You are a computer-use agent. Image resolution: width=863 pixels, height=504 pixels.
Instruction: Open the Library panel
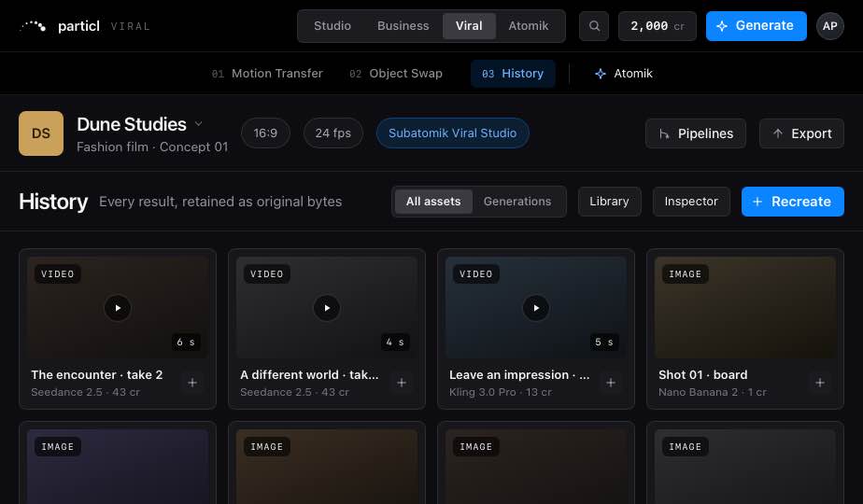tap(609, 202)
